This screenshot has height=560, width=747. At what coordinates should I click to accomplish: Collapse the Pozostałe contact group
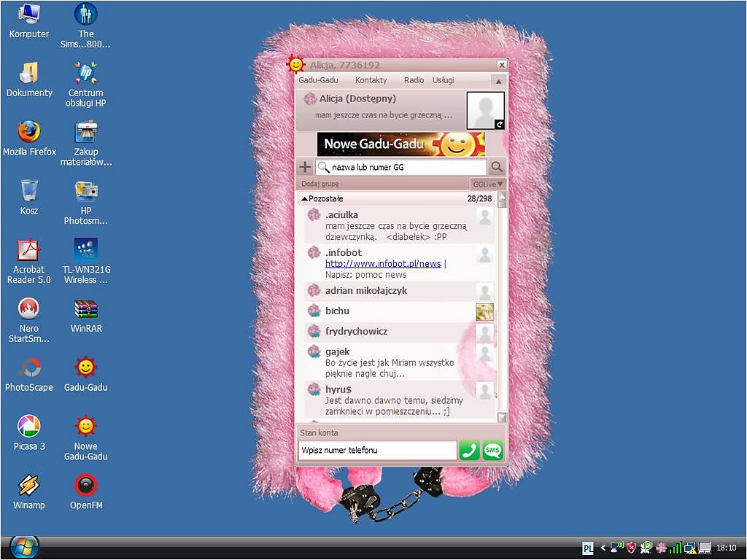304,198
